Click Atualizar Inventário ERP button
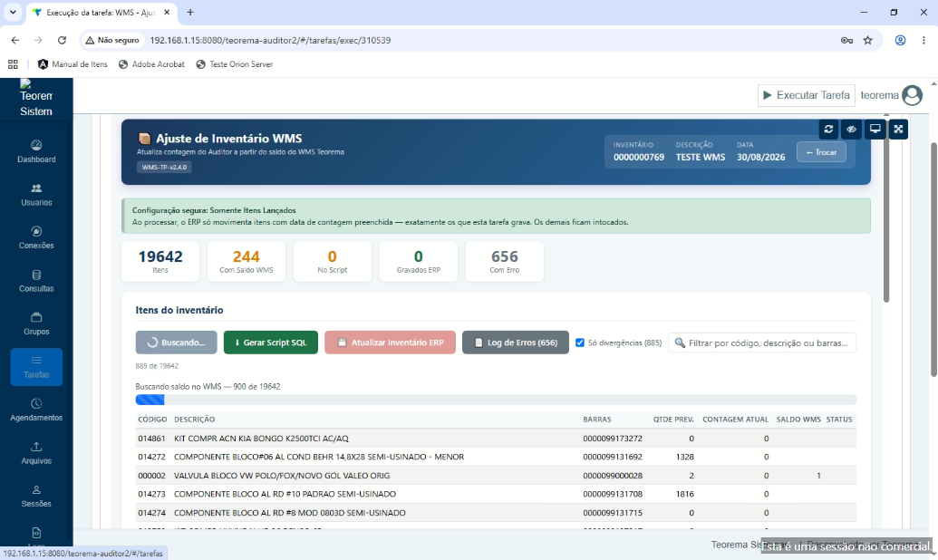938x560 pixels. click(390, 343)
